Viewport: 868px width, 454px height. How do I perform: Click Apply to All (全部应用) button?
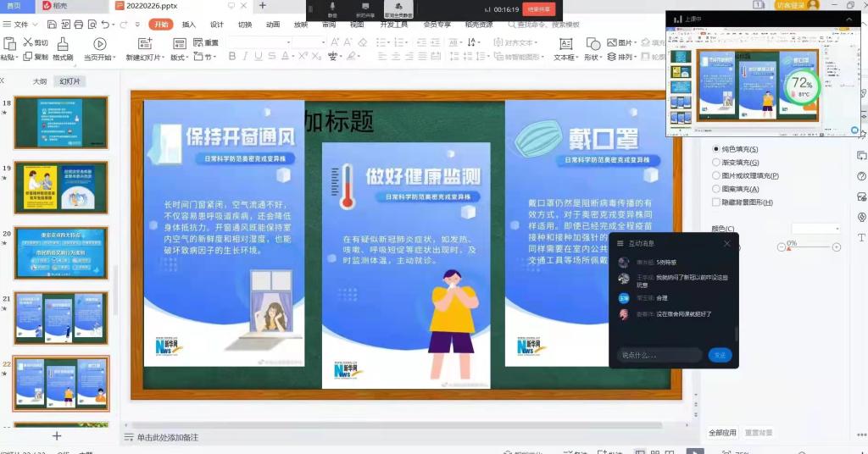[x=722, y=433]
